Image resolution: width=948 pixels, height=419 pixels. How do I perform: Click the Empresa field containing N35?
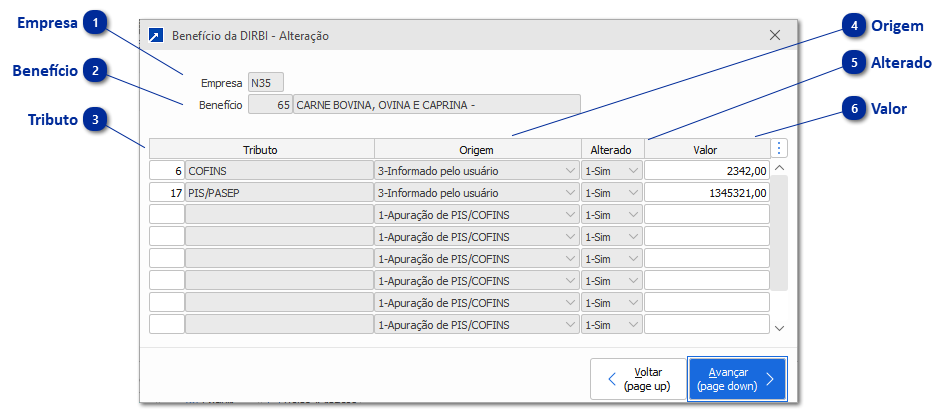265,83
